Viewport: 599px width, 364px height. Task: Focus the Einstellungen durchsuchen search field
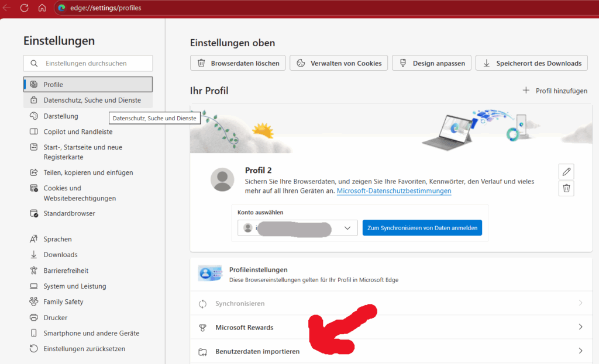tap(88, 63)
